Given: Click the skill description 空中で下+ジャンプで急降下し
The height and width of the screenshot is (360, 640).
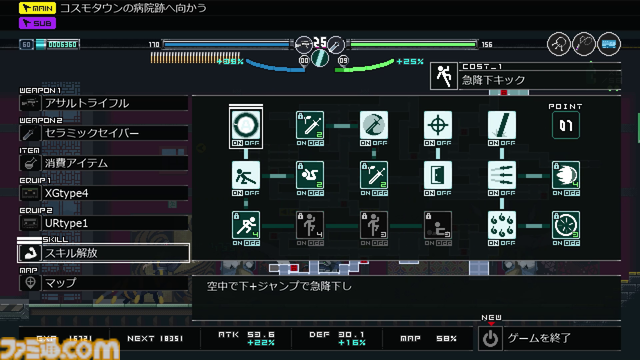Looking at the screenshot, I should [x=279, y=286].
